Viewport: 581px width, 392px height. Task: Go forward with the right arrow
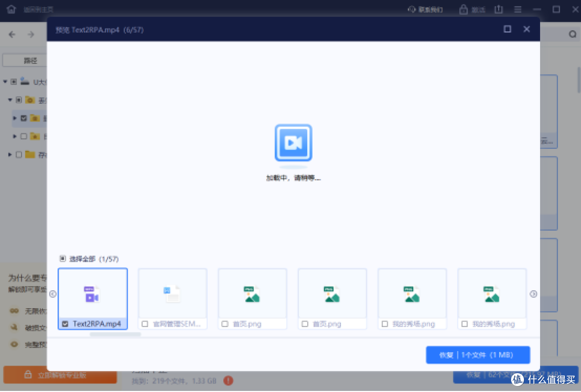click(x=31, y=34)
